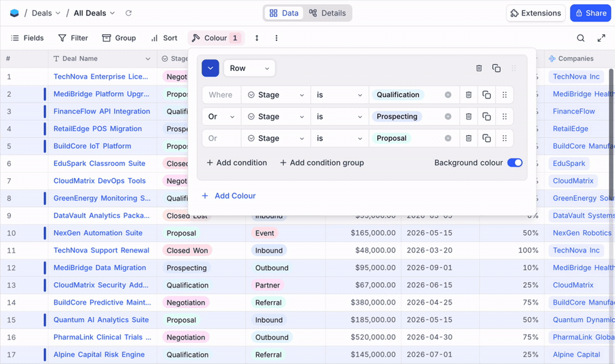Open the TechNova Enterprise deal record

[x=100, y=77]
